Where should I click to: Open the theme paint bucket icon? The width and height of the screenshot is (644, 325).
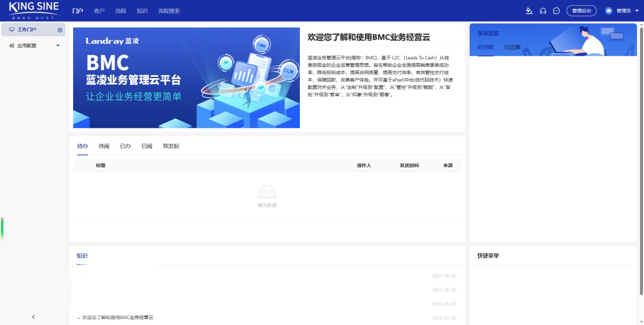(529, 11)
